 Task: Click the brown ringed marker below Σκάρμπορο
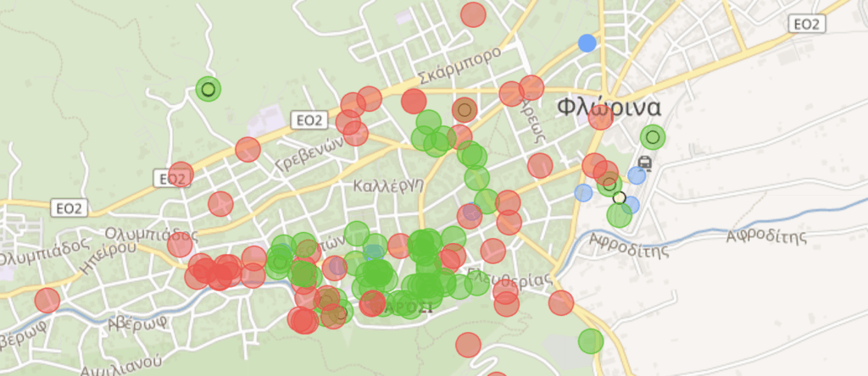[x=464, y=109]
